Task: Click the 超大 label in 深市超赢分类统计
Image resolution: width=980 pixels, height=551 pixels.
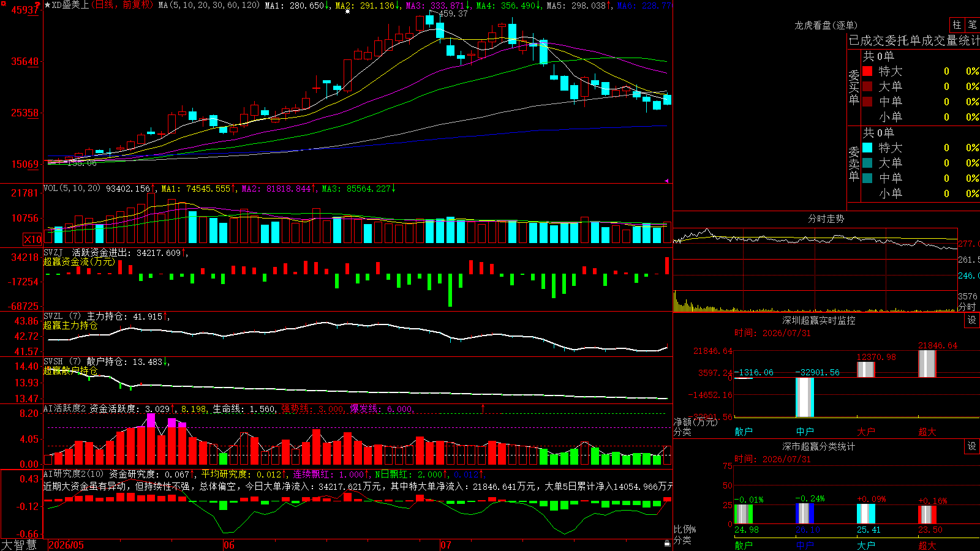Action: 927,545
